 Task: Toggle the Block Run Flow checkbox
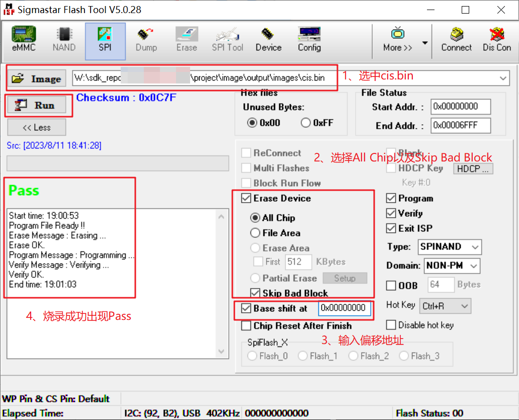click(x=246, y=183)
